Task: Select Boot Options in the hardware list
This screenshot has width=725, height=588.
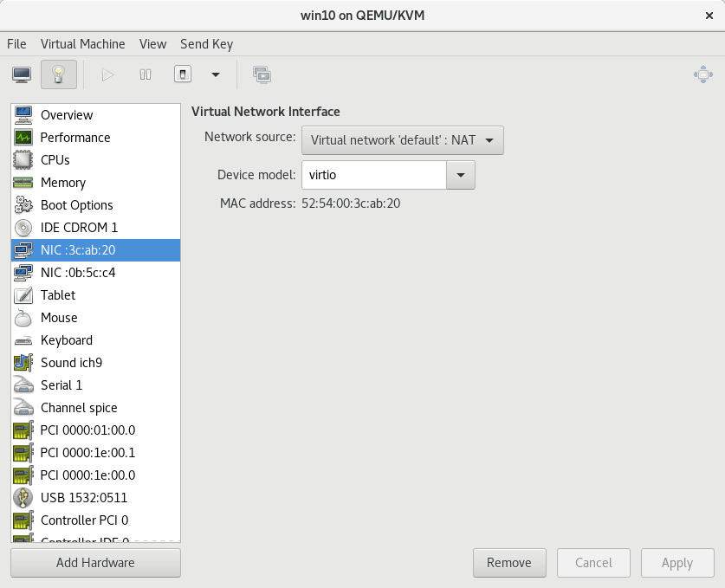Action: click(95, 204)
